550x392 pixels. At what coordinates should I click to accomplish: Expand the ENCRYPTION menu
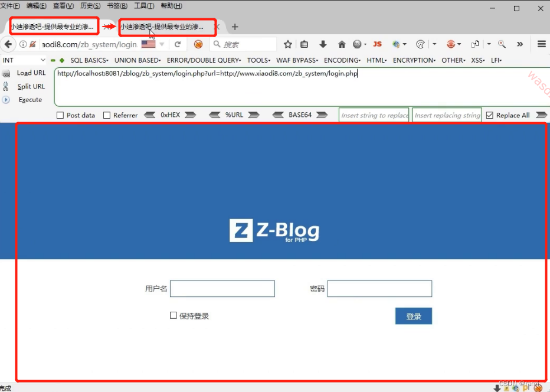point(414,60)
